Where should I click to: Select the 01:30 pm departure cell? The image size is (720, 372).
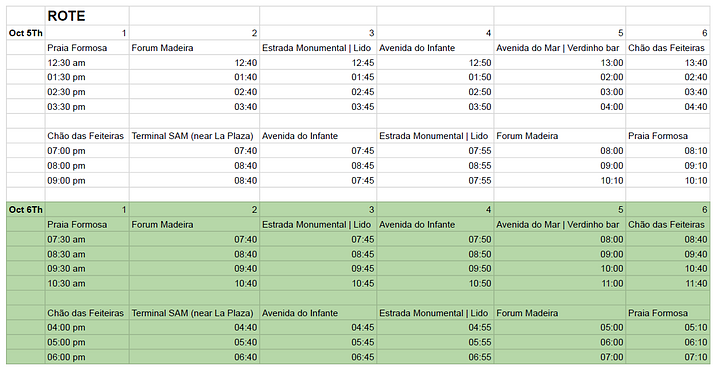pyautogui.click(x=87, y=77)
